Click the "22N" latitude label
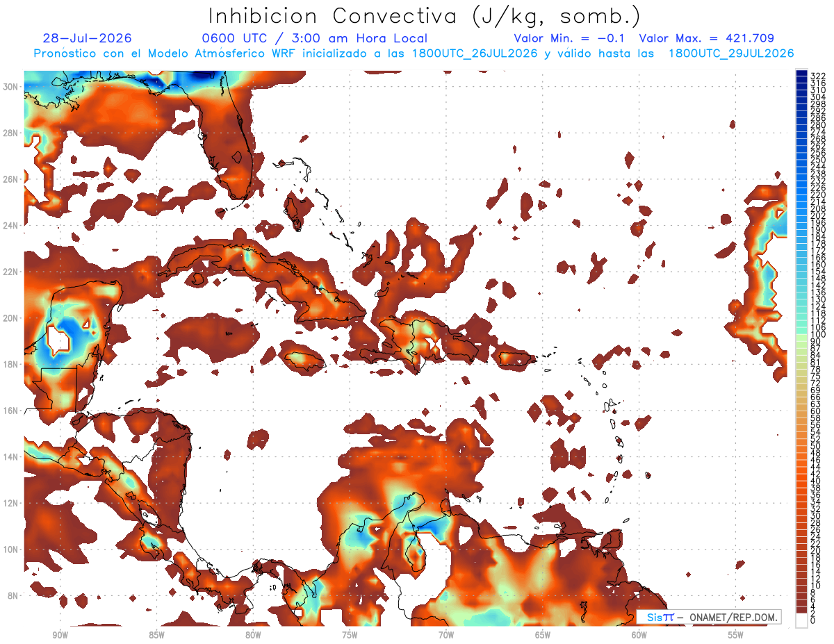 coord(12,272)
